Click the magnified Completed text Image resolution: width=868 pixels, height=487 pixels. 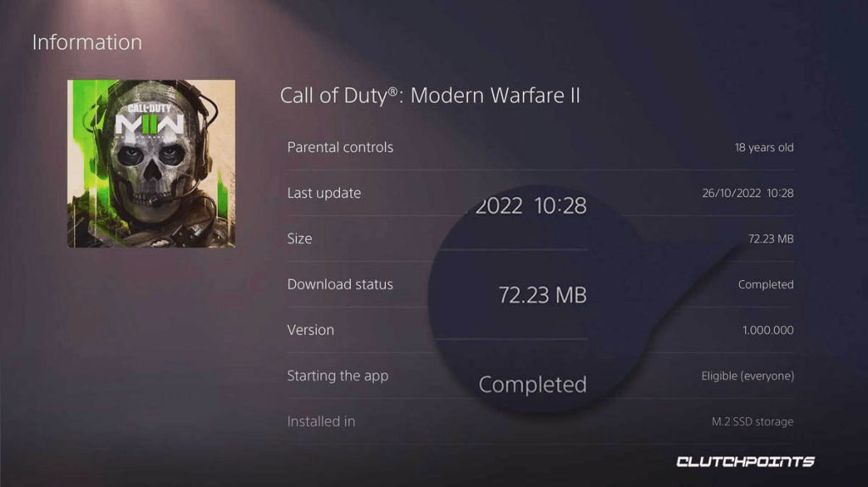[x=532, y=384]
